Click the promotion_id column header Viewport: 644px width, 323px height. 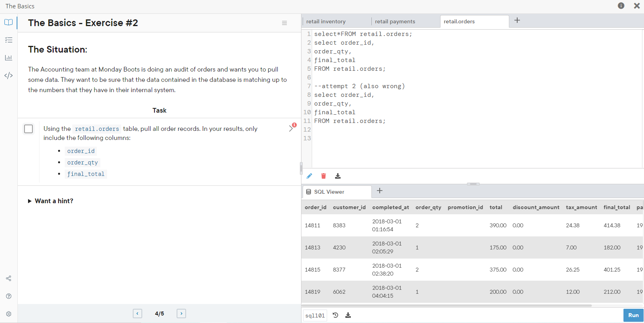click(x=465, y=207)
